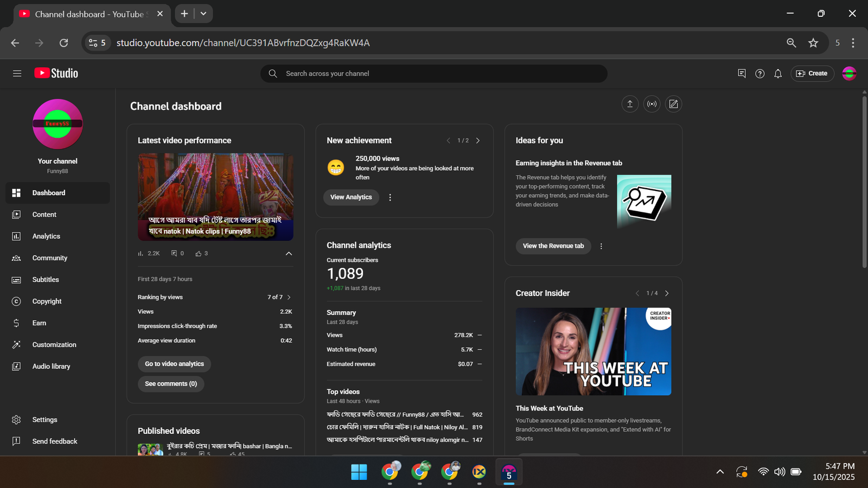Expand Ranking by views 7 of 7
The width and height of the screenshot is (868, 488).
(289, 297)
